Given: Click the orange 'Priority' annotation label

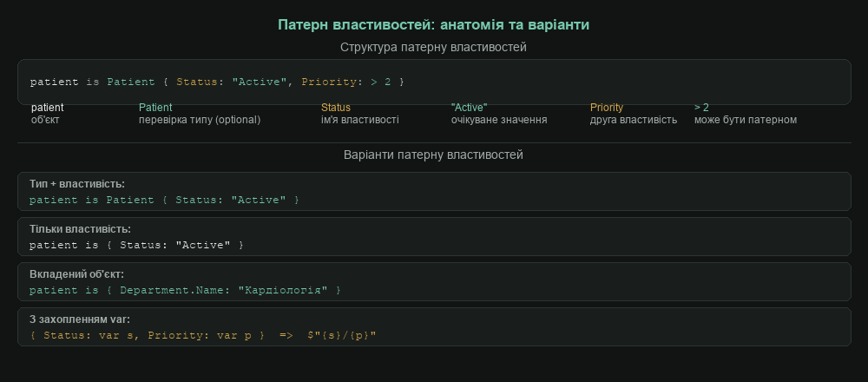Looking at the screenshot, I should tap(606, 108).
